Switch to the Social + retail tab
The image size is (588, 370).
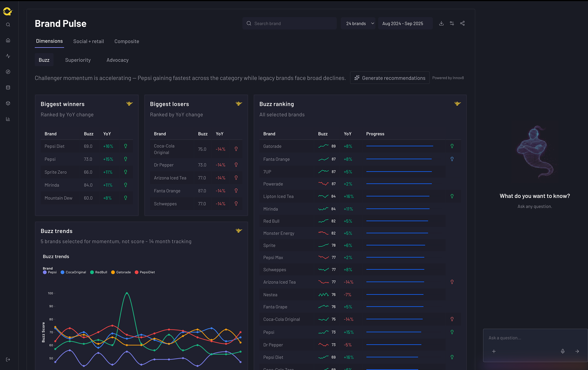coord(89,41)
